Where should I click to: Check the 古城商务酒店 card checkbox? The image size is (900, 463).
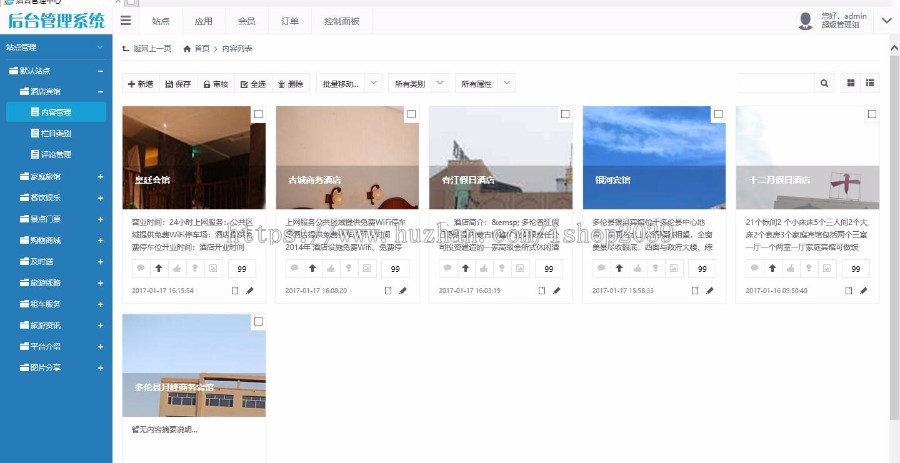coord(412,114)
